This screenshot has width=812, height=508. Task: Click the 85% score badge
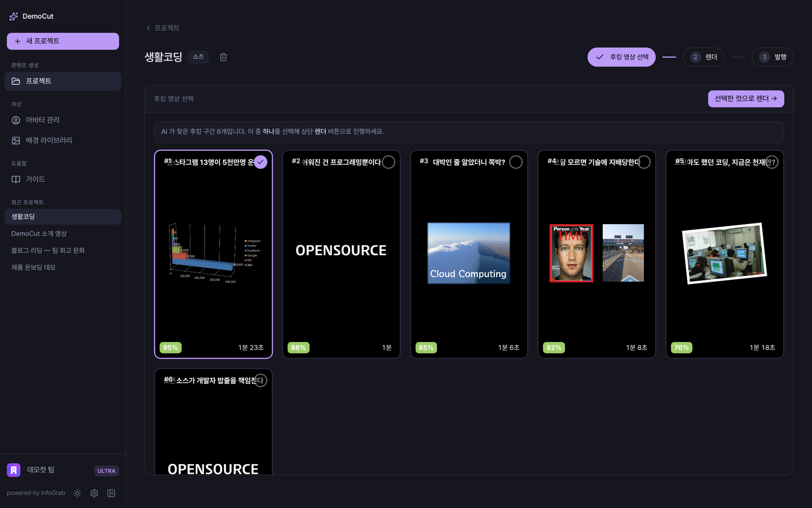426,348
